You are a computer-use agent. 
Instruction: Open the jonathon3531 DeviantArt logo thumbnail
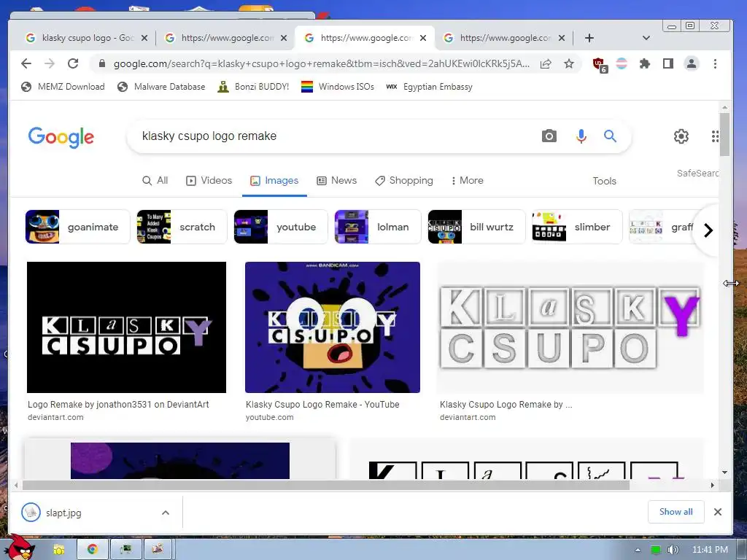coord(126,327)
